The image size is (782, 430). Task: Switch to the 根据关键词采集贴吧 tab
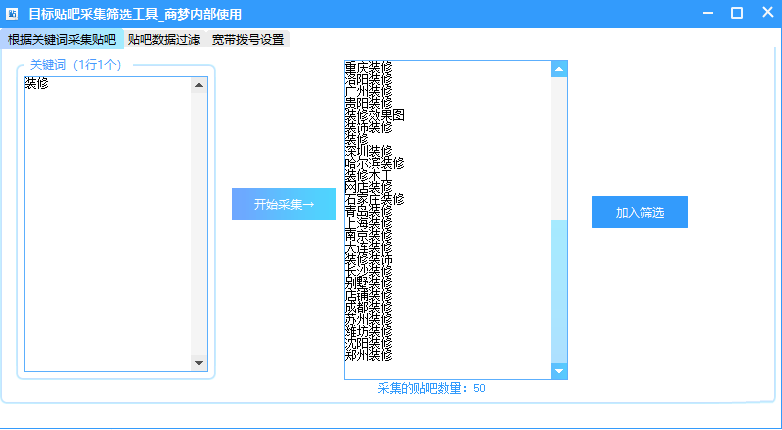tap(62, 39)
